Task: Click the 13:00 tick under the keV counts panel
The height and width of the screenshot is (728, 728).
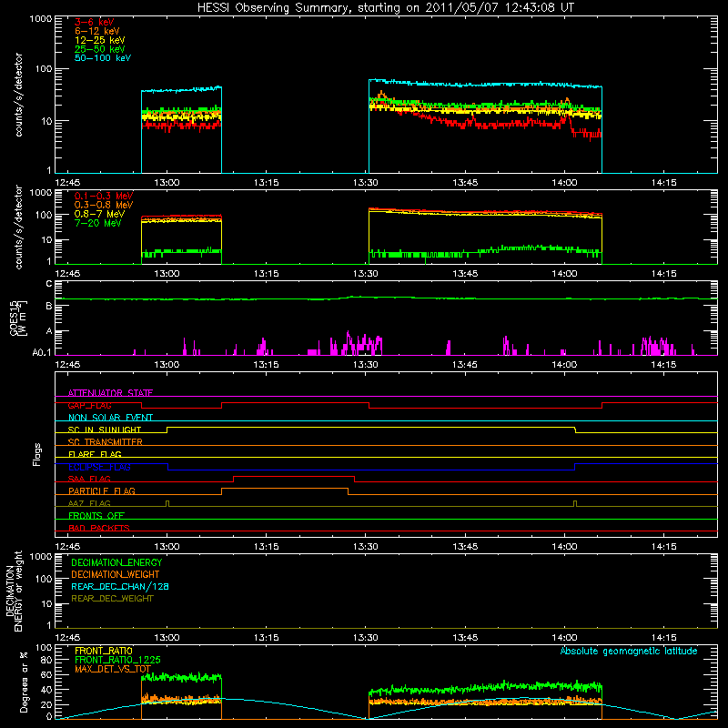Action: tap(167, 183)
